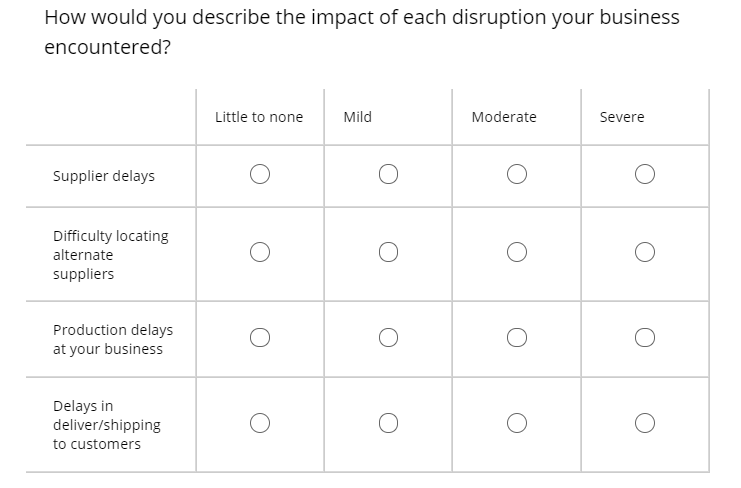Set Production delays to Moderate
This screenshot has width=741, height=488.
[517, 338]
